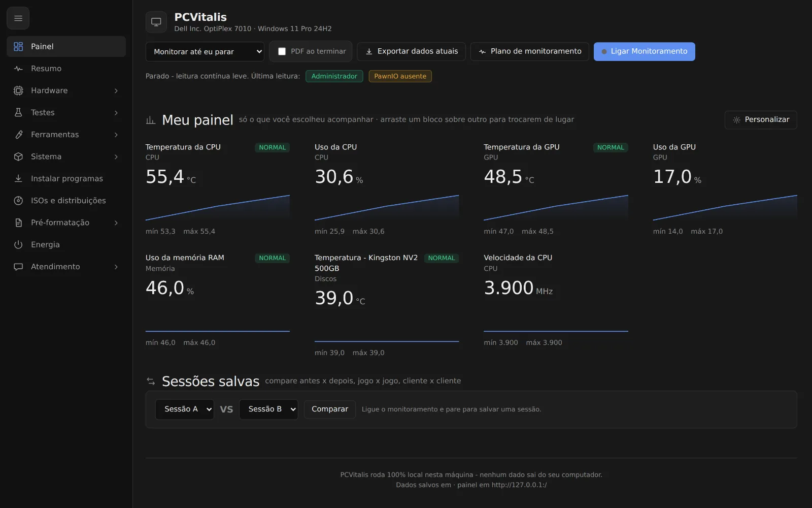Click the Uso da memória RAM title

pos(185,258)
